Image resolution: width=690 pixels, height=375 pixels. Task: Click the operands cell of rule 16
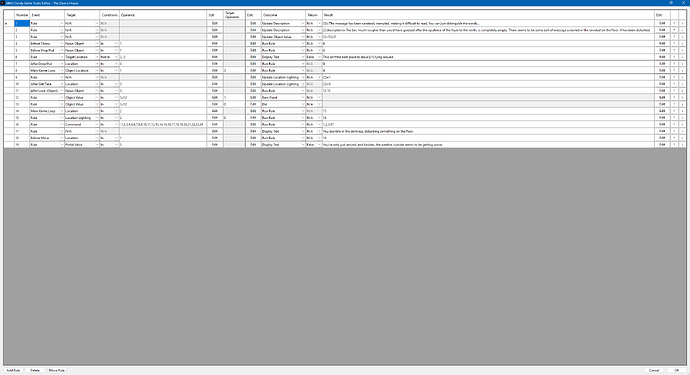pos(163,125)
